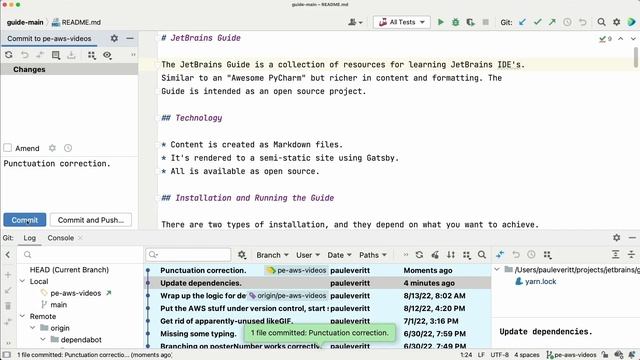This screenshot has width=640, height=360.
Task: Open the All Tests run configuration dropdown
Action: pos(402,22)
